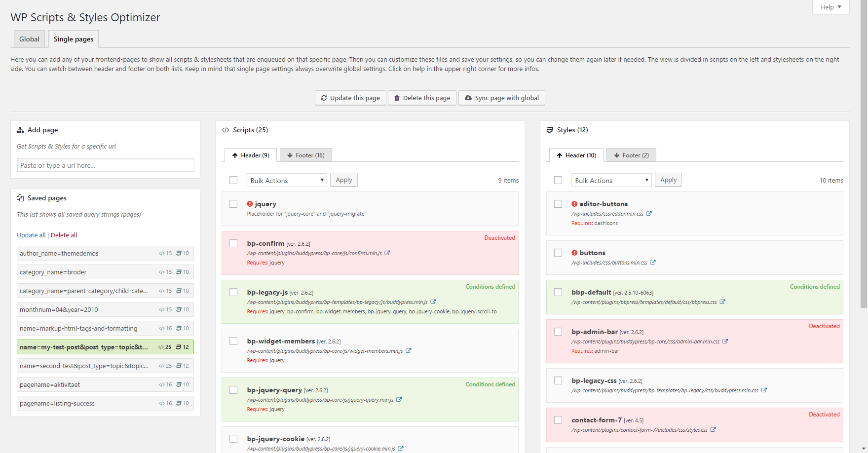Viewport: 868px width, 453px height.
Task: Open Scripts Bulk Actions dropdown
Action: (287, 181)
